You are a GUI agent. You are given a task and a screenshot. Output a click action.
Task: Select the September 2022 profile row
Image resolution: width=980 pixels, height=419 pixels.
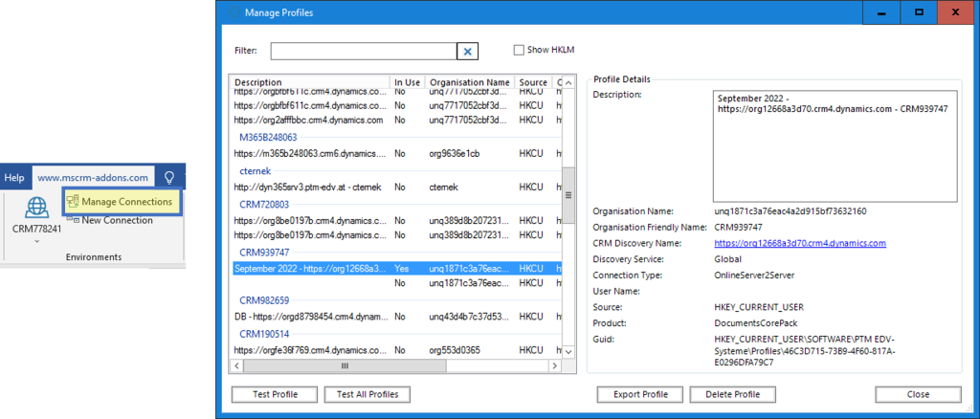pos(397,269)
